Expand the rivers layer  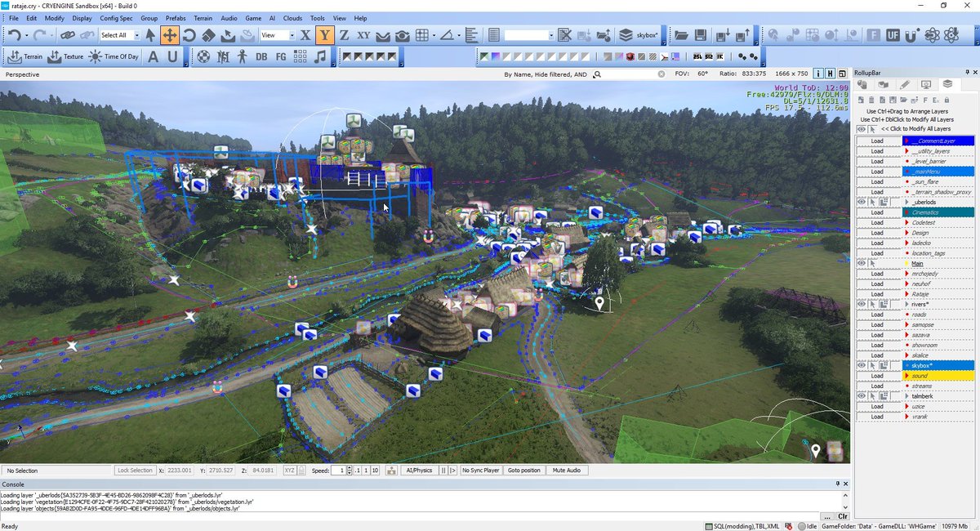(906, 304)
